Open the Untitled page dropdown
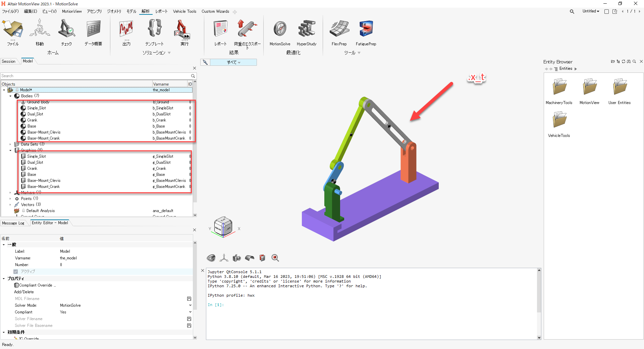Viewport: 644px width, 349px height. [591, 11]
